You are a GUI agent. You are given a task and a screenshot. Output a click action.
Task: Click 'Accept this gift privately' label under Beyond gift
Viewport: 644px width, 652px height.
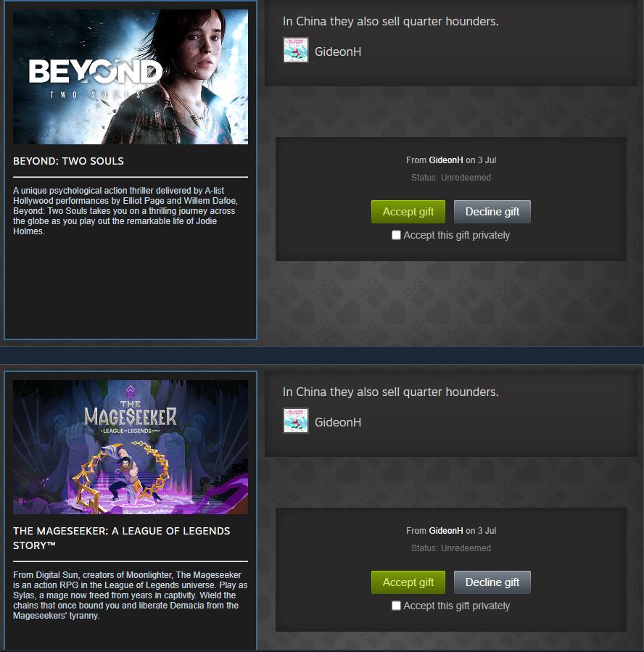[456, 236]
